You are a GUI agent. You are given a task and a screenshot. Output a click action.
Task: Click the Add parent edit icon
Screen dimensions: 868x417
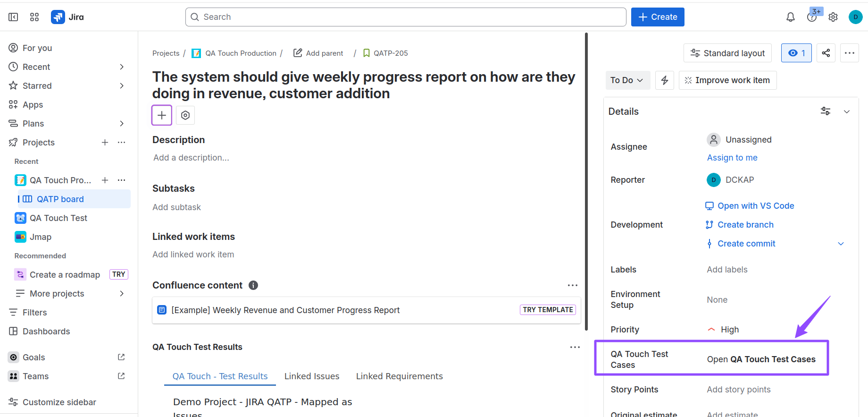[298, 53]
